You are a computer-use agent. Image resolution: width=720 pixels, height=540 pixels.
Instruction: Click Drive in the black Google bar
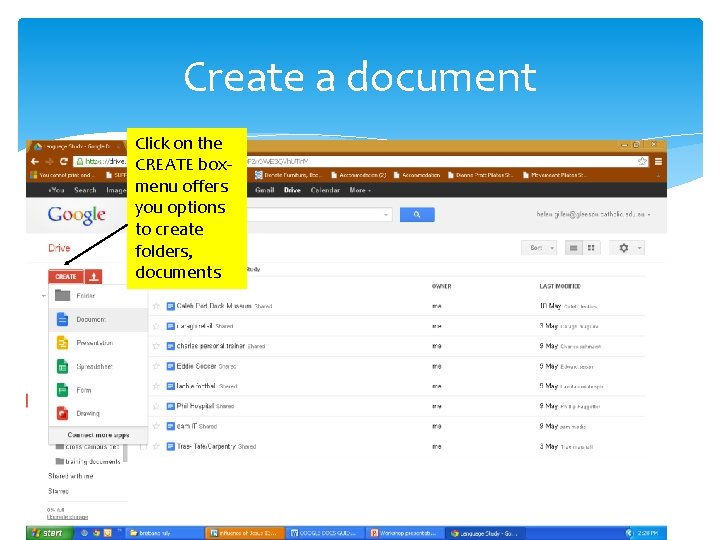click(x=292, y=190)
